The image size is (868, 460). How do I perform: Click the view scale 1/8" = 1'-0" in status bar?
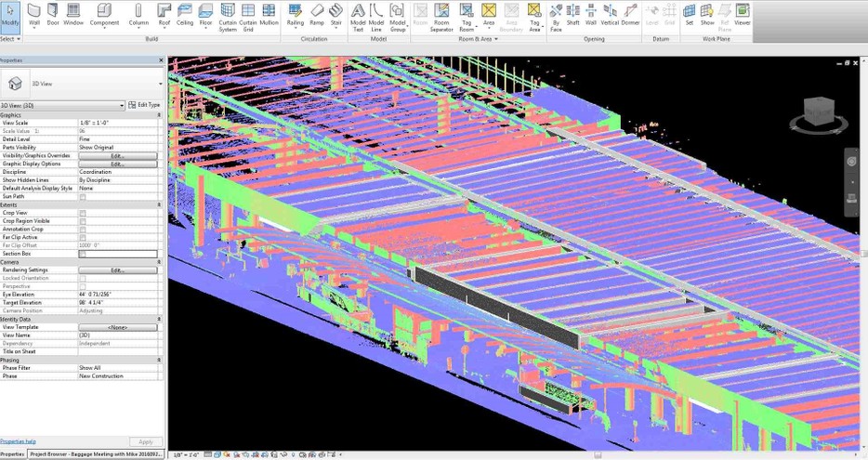[186, 455]
